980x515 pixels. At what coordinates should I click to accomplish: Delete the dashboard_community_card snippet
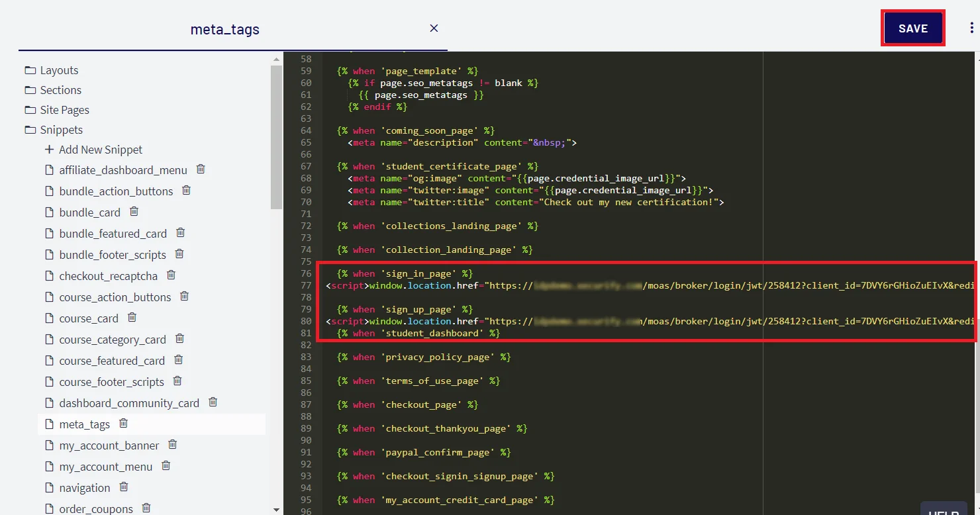click(x=213, y=402)
